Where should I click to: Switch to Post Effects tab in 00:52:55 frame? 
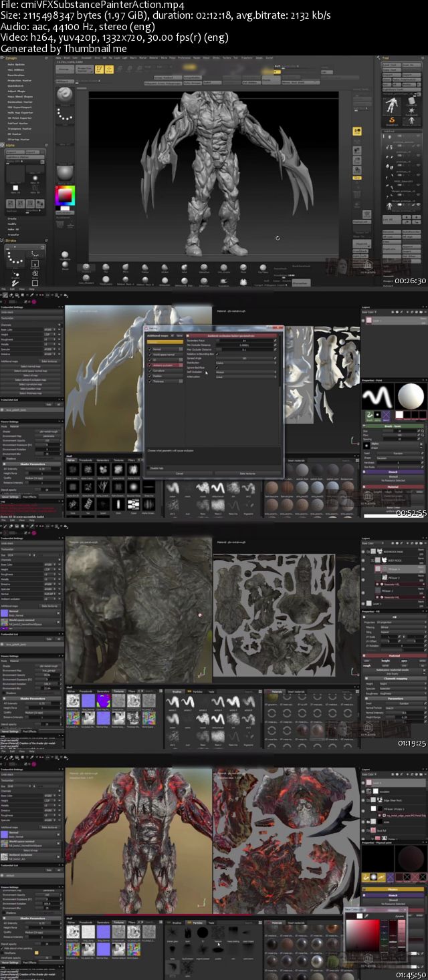[x=29, y=497]
